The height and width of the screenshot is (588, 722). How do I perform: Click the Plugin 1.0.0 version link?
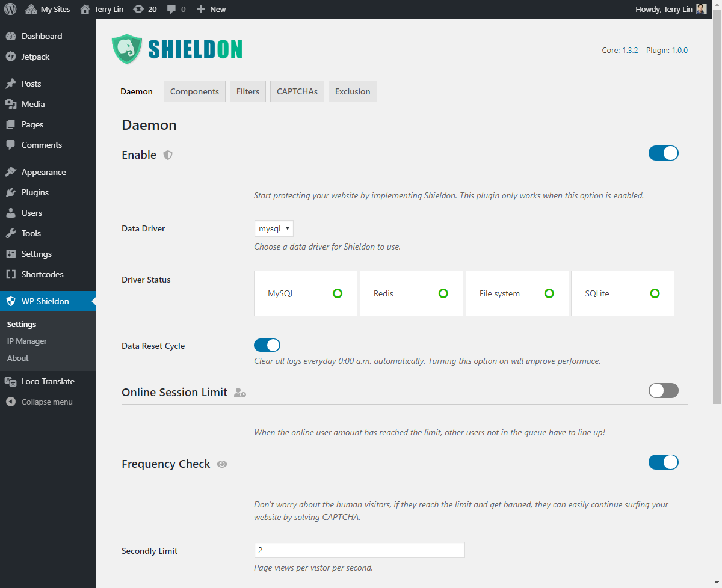680,51
